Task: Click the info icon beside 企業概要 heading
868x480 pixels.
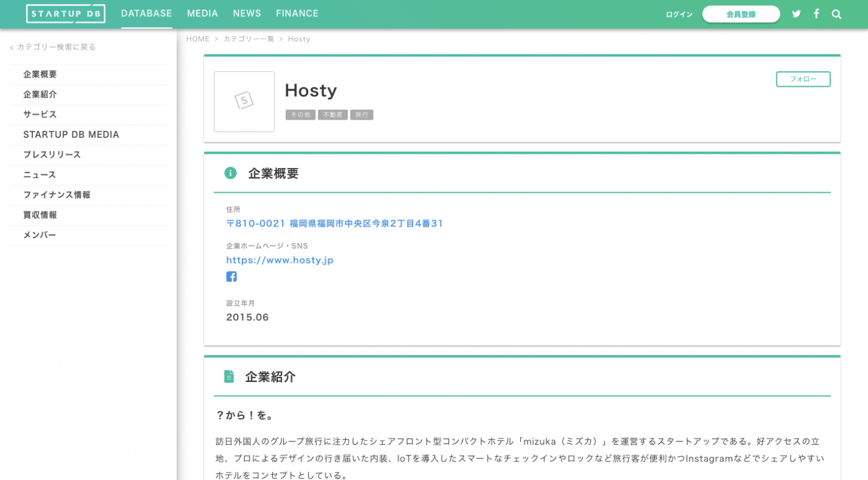Action: pos(231,173)
